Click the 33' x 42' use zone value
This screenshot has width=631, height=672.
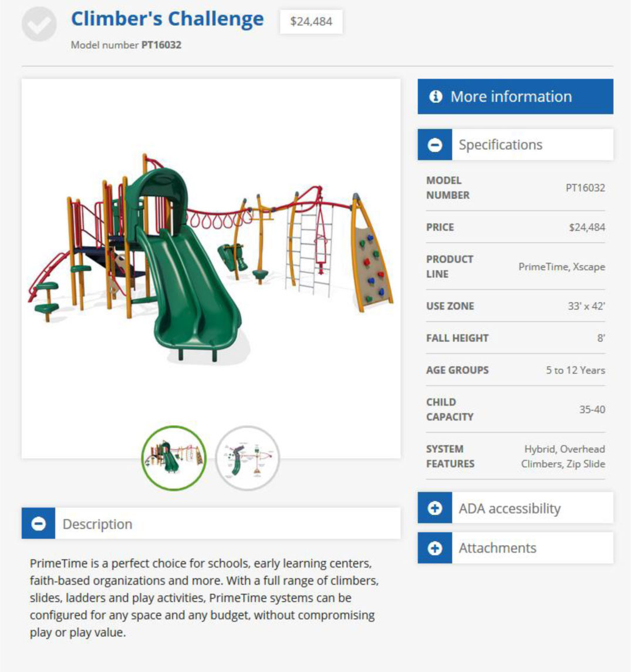(x=586, y=306)
